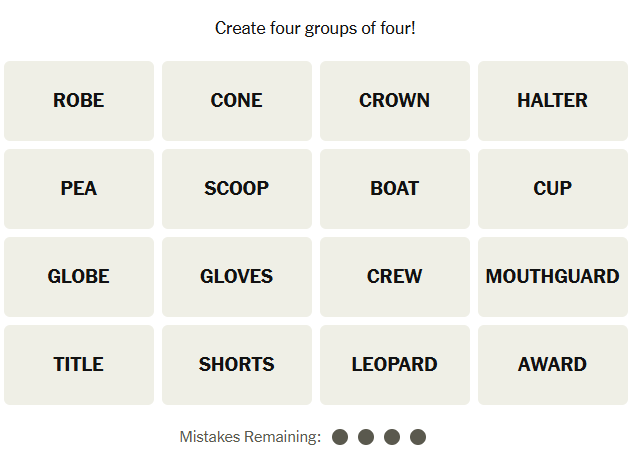Select the GLOBE word tile
This screenshot has width=633, height=451.
pyautogui.click(x=79, y=277)
